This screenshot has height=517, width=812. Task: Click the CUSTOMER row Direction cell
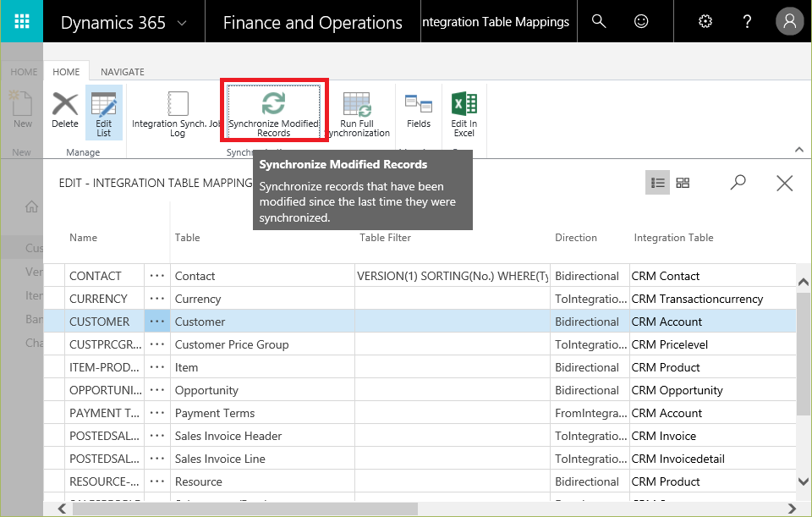click(590, 322)
